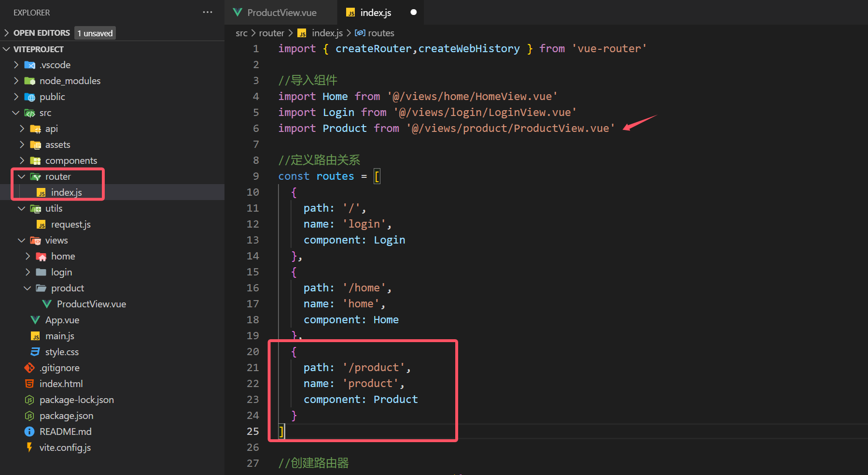The image size is (868, 475).
Task: Click the '@/views/product/ProductView.vue' import path
Action: click(511, 128)
